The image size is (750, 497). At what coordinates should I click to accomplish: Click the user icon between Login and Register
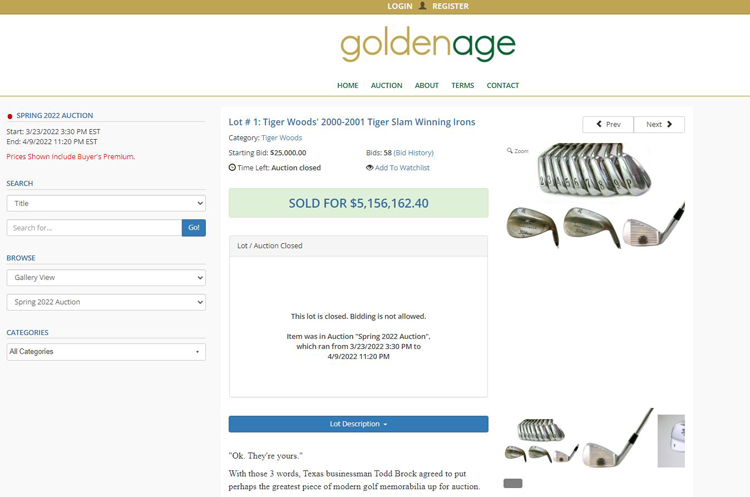coord(422,6)
